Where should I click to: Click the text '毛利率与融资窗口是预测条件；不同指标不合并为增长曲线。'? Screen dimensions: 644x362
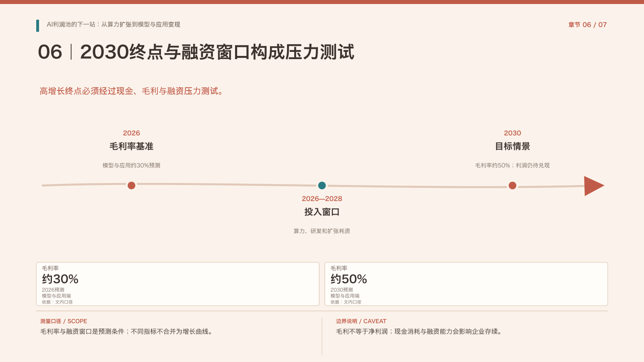(x=127, y=331)
